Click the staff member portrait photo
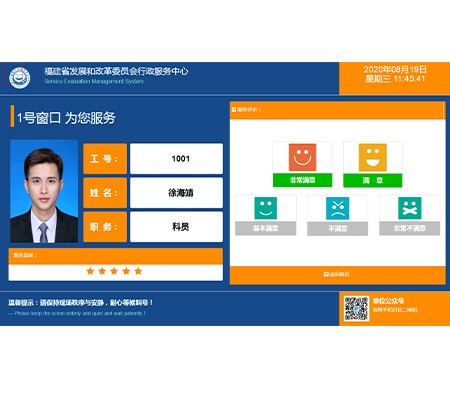Image resolution: width=450 pixels, height=400 pixels. [x=44, y=191]
